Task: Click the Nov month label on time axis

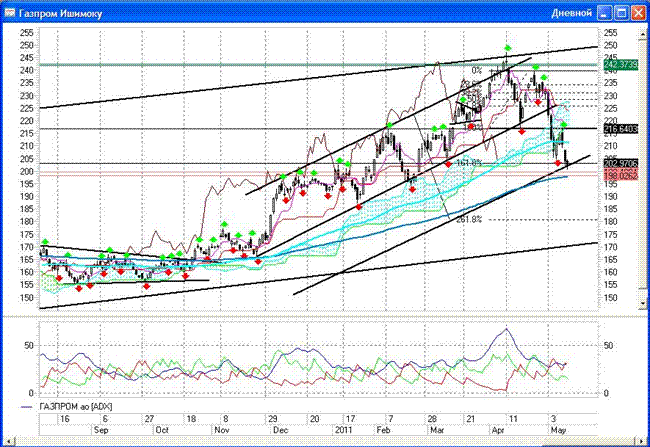Action: click(x=222, y=430)
